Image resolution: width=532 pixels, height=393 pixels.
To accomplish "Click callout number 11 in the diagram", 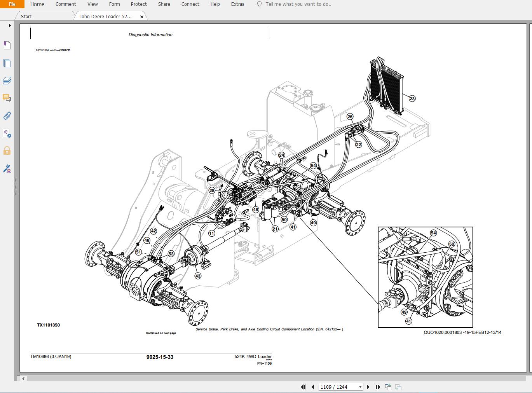I will click(x=211, y=233).
